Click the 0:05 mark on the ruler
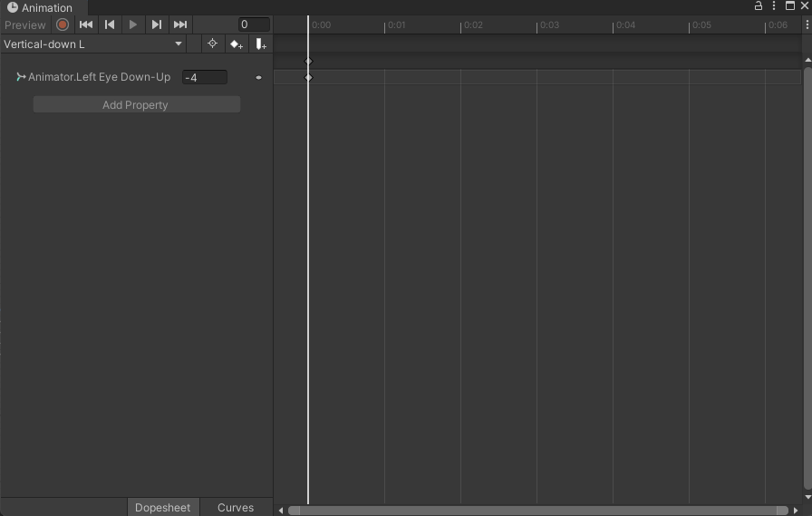Image resolution: width=812 pixels, height=516 pixels. click(701, 24)
